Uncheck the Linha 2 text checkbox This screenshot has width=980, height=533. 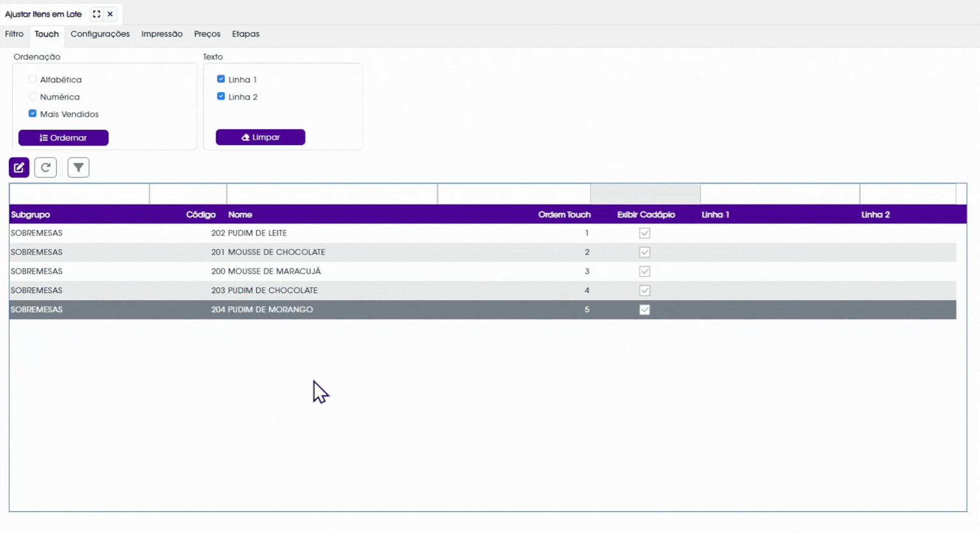pyautogui.click(x=221, y=96)
